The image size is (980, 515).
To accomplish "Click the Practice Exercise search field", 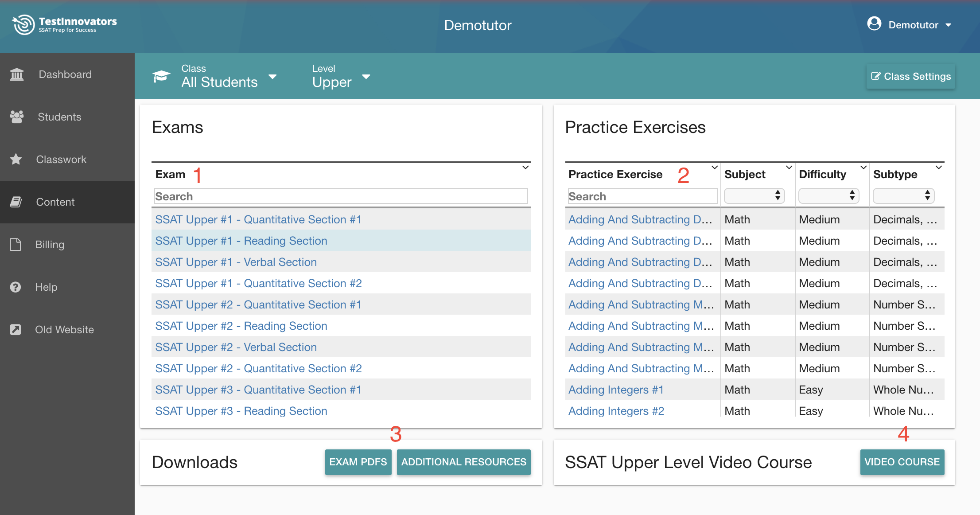I will 642,196.
